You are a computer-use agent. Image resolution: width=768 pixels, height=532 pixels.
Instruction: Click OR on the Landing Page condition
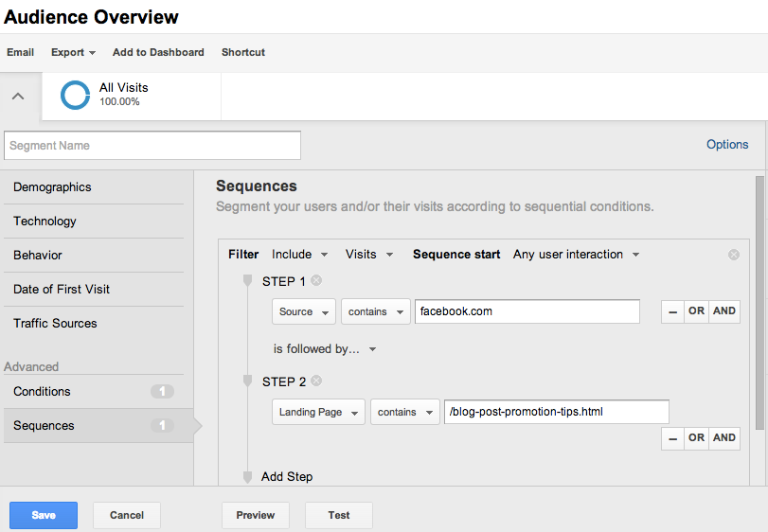(696, 438)
